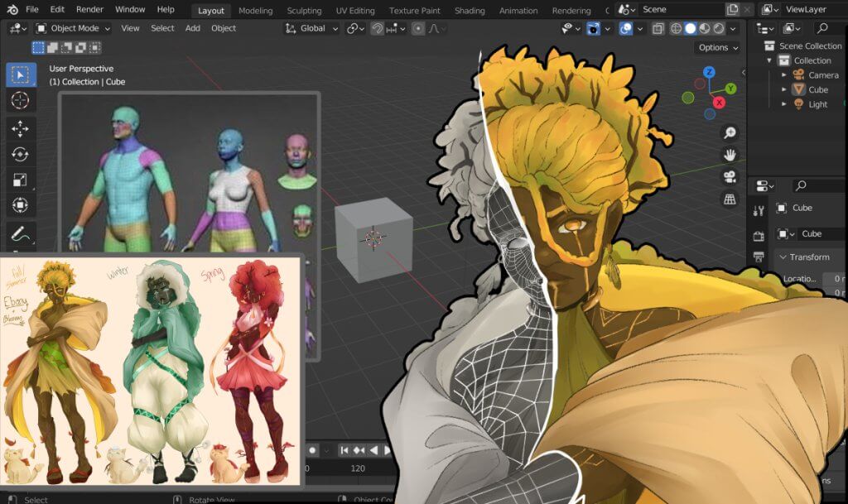This screenshot has height=504, width=848.
Task: Click the viewport zoom magnifier gizmo
Action: tap(730, 133)
